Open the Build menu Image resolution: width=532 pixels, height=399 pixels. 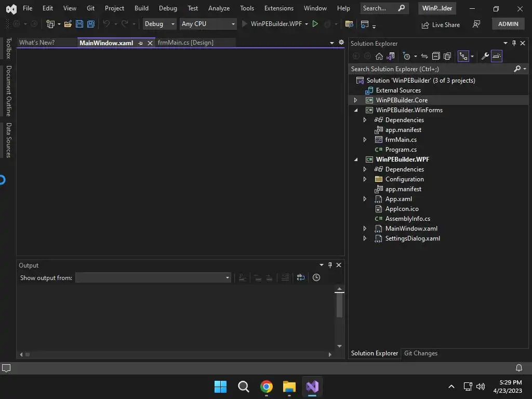(x=141, y=8)
